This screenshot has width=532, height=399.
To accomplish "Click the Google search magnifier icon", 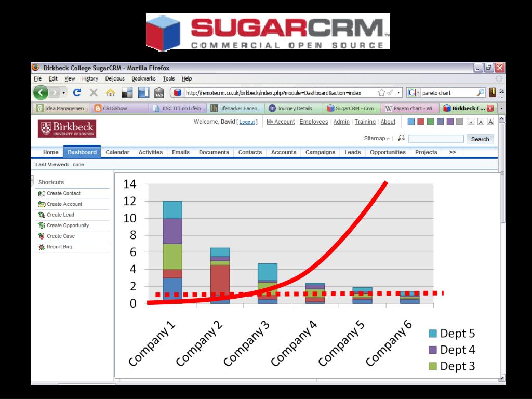I will pos(481,92).
